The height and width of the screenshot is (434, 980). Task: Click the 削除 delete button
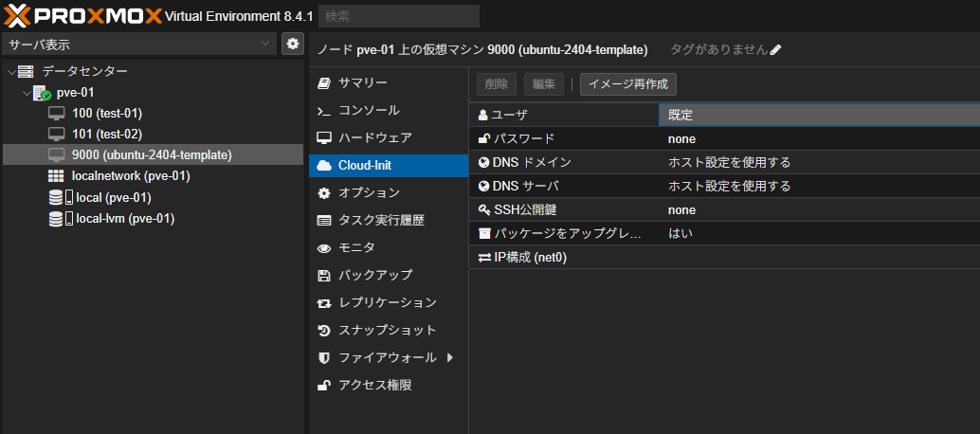[x=497, y=84]
